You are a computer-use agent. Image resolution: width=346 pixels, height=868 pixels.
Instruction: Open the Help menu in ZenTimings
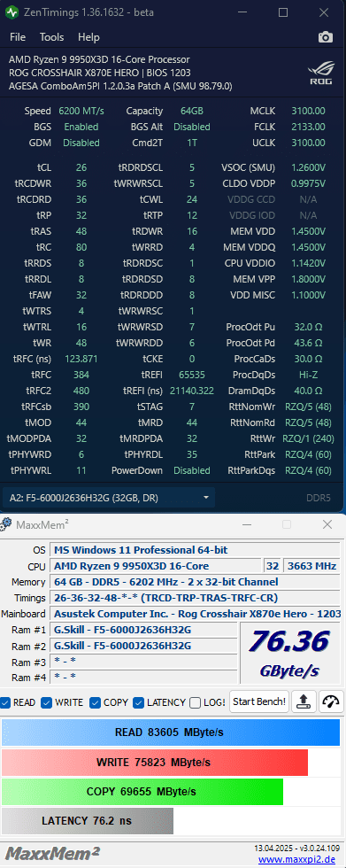(x=88, y=37)
